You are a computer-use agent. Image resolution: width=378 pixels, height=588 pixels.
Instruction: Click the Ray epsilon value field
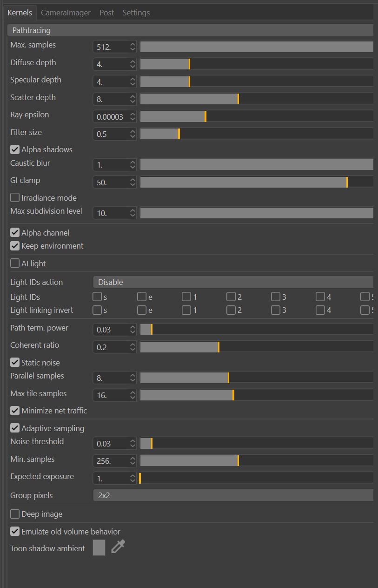pyautogui.click(x=110, y=117)
